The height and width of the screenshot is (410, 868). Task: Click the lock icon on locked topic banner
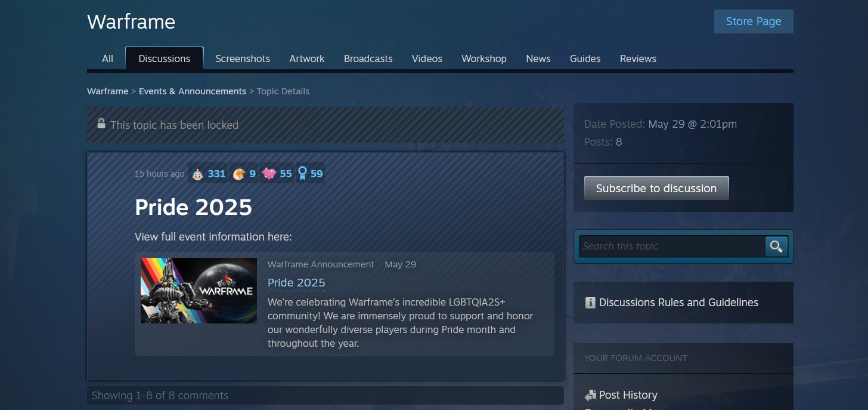tap(101, 124)
